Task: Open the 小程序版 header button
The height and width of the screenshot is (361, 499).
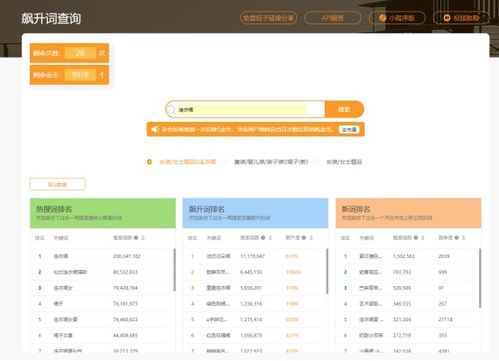Action: [397, 18]
